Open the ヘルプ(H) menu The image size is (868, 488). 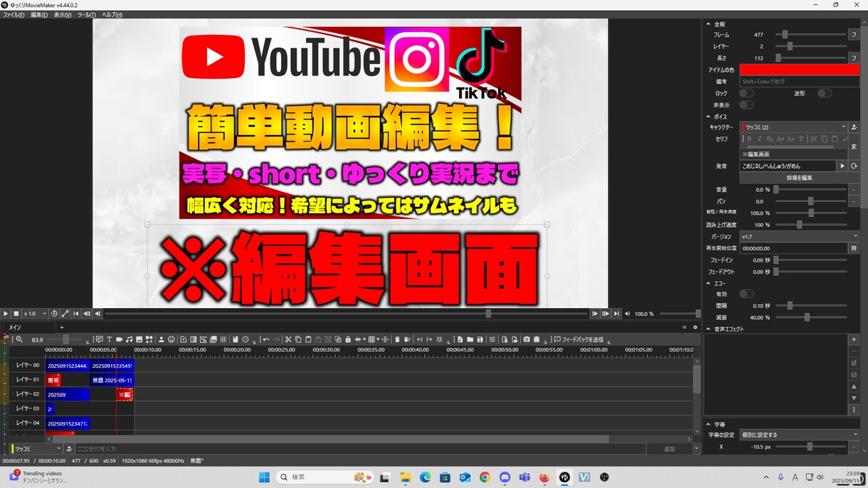pyautogui.click(x=112, y=14)
